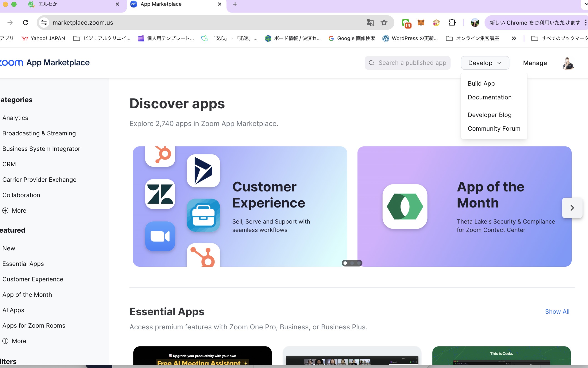Select the third carousel indicator dot
This screenshot has width=588, height=368.
[359, 263]
